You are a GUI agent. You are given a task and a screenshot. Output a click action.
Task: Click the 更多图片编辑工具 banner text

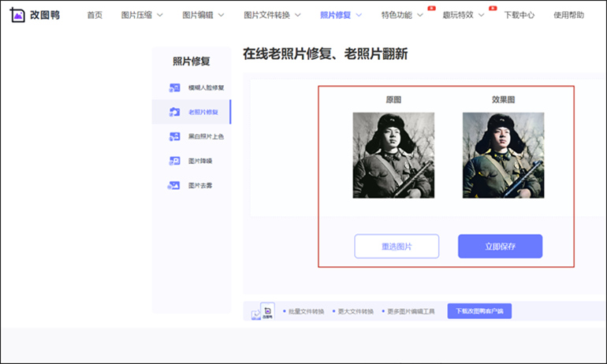[411, 311]
